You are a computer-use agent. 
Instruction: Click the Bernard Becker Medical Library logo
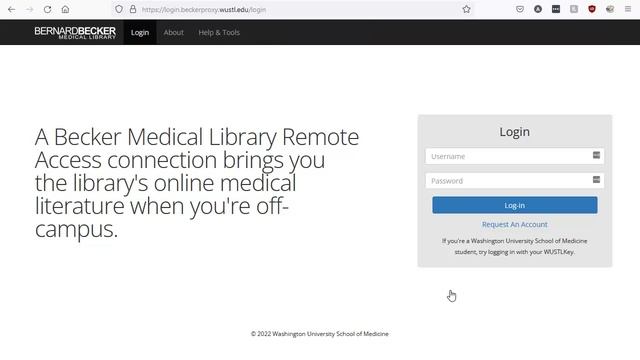click(75, 33)
